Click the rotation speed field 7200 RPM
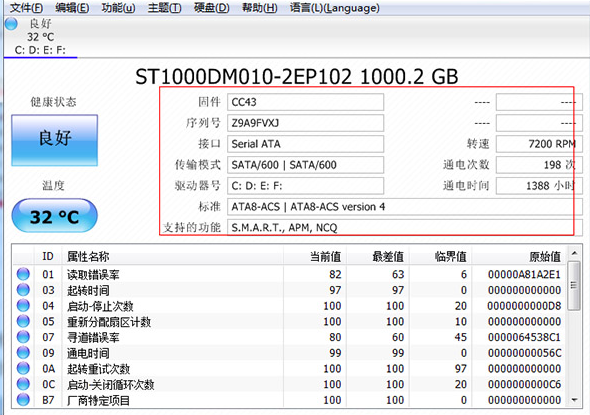This screenshot has height=415, width=590. point(539,144)
